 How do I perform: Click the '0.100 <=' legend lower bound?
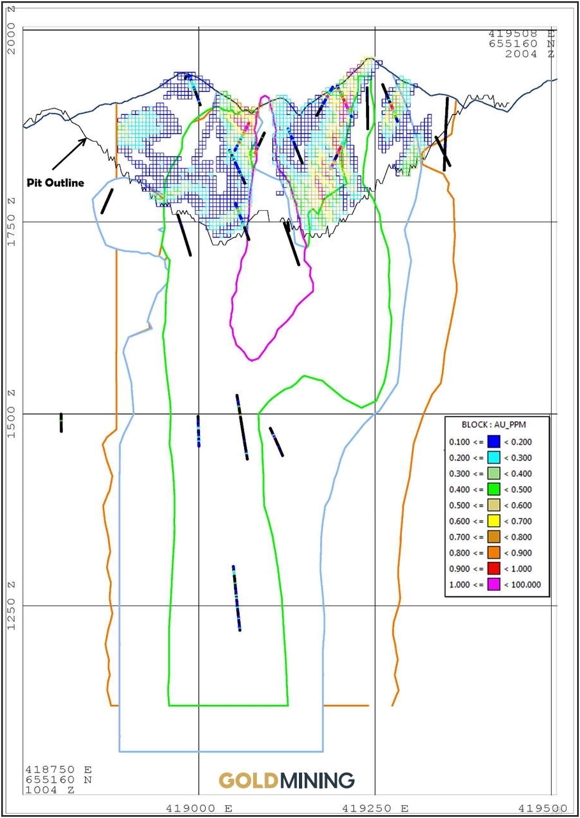[x=466, y=442]
